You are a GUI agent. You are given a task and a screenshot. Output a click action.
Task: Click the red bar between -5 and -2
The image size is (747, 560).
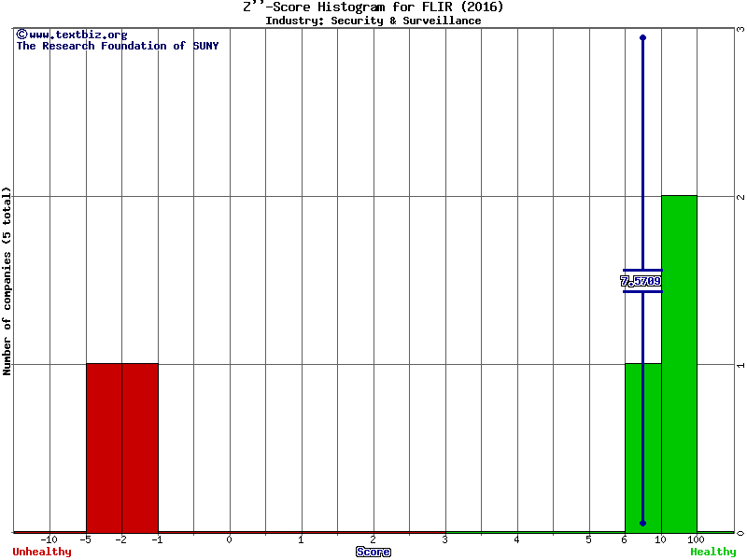104,447
